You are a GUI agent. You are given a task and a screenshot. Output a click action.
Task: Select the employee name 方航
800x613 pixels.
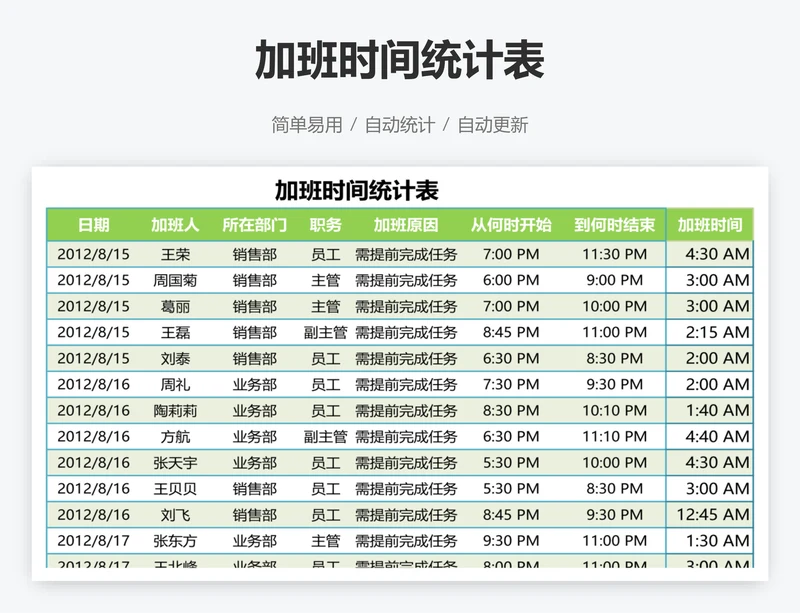click(176, 436)
